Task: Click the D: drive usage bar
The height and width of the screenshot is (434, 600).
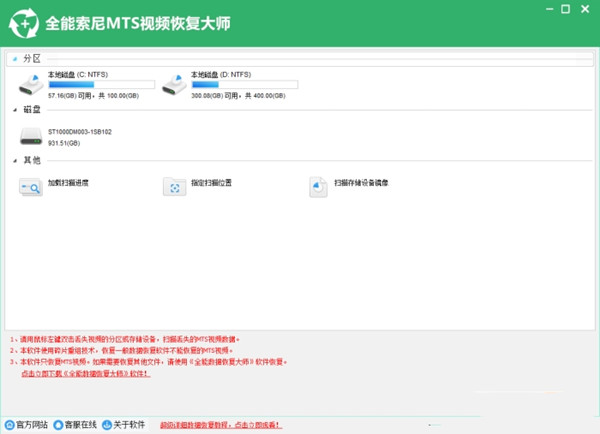Action: tap(245, 85)
